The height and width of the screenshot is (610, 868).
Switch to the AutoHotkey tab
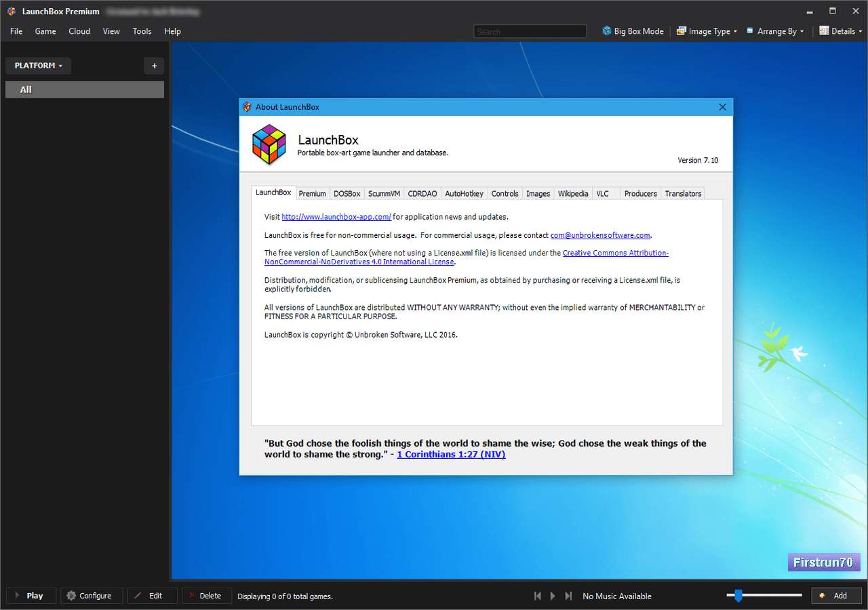click(x=465, y=193)
